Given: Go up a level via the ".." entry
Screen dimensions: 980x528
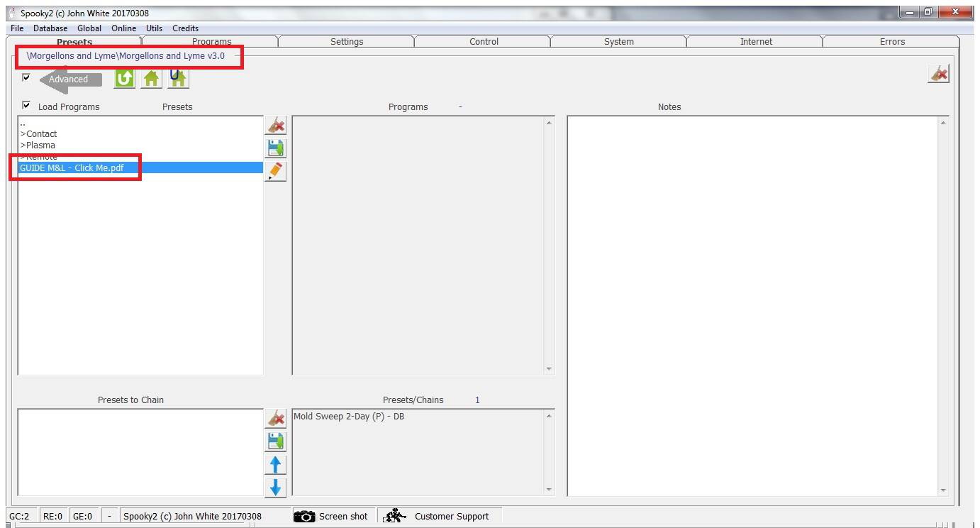Looking at the screenshot, I should (x=23, y=123).
